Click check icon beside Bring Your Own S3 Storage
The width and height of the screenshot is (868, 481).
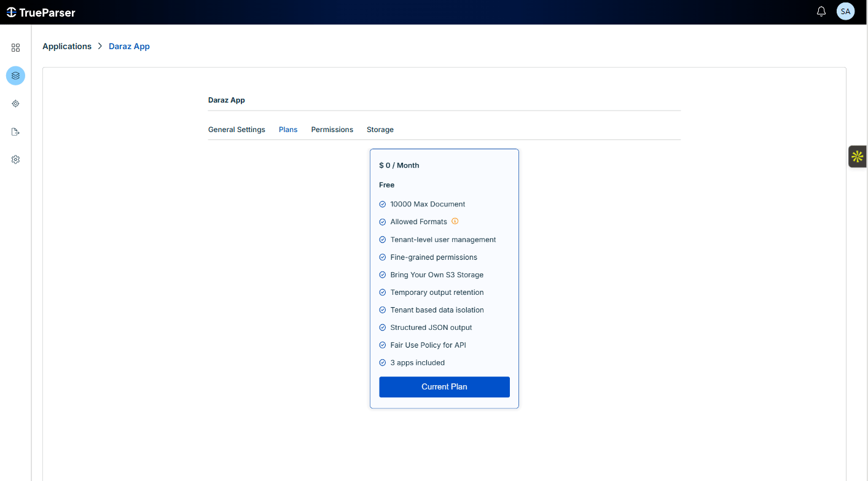[383, 275]
